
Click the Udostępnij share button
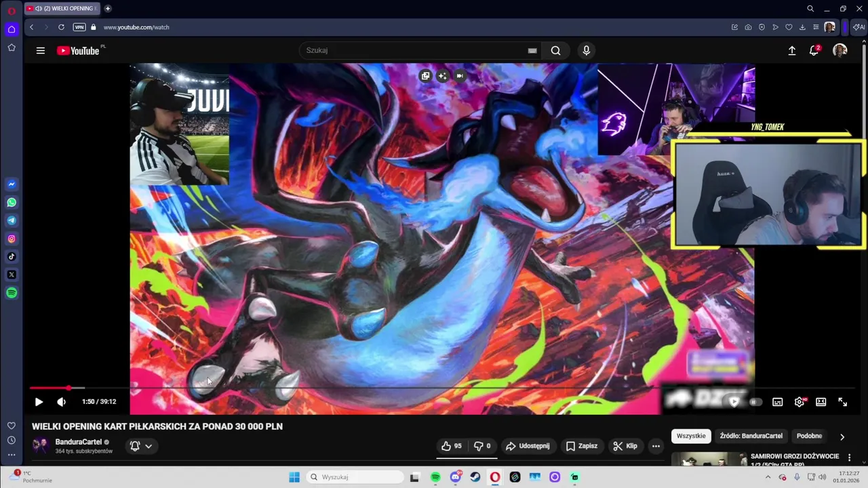[x=528, y=446]
